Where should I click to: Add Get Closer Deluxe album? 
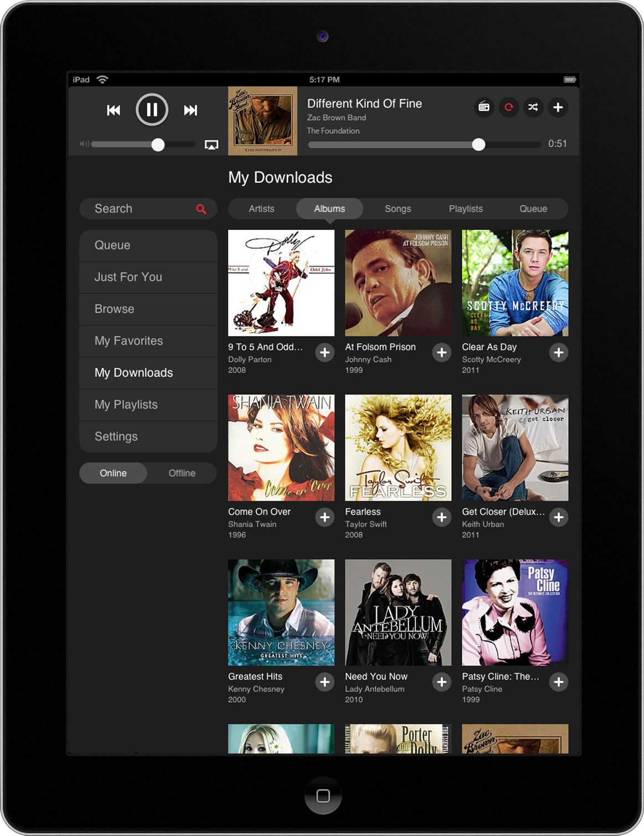[559, 517]
